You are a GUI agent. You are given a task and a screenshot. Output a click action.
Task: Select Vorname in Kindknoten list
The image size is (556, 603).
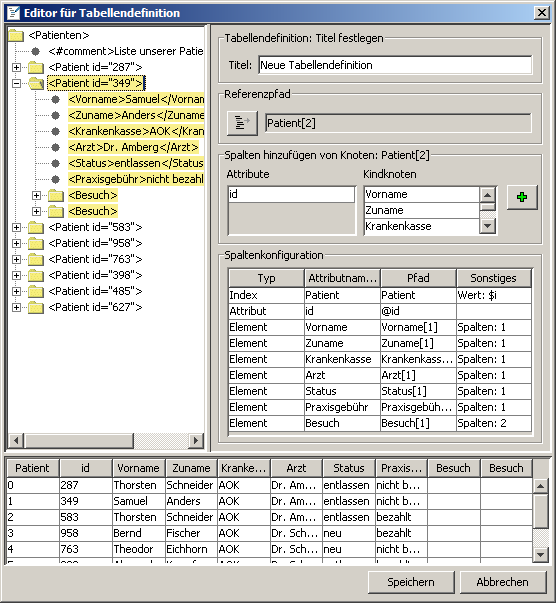click(x=421, y=194)
